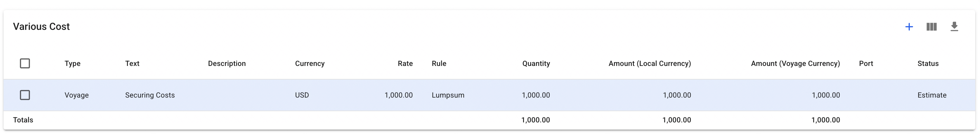Viewport: 980px width, 136px height.
Task: Sort by the Text column header
Action: 132,64
